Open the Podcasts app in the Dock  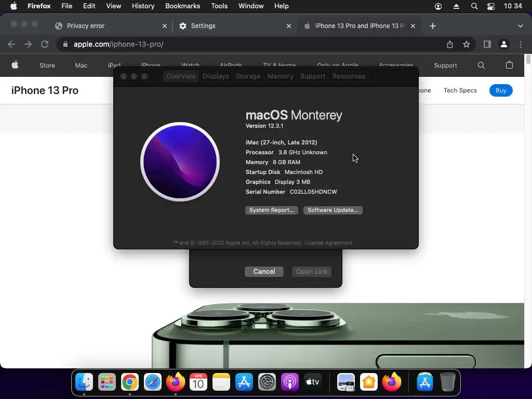[x=290, y=382]
